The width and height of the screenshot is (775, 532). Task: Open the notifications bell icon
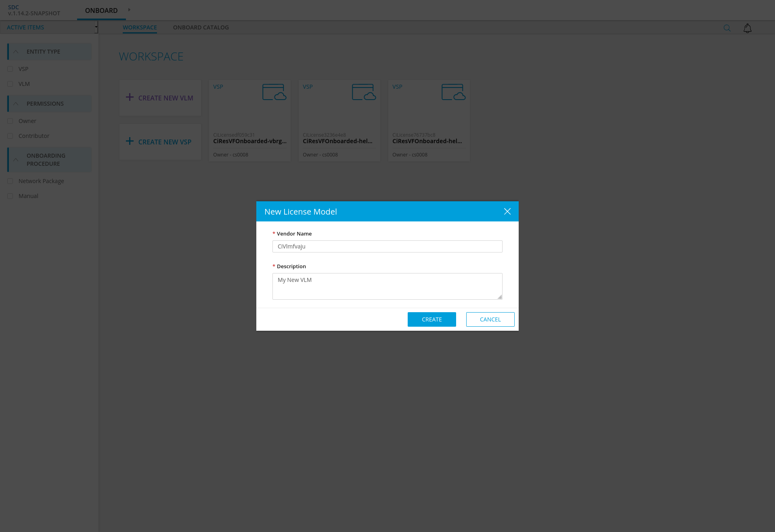pyautogui.click(x=748, y=28)
